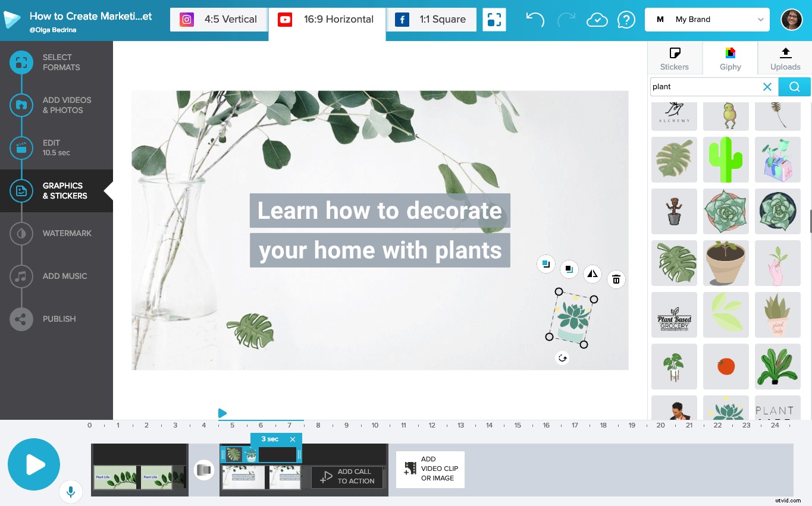Viewport: 812px width, 506px height.
Task: Add a new video clip or image
Action: (429, 469)
